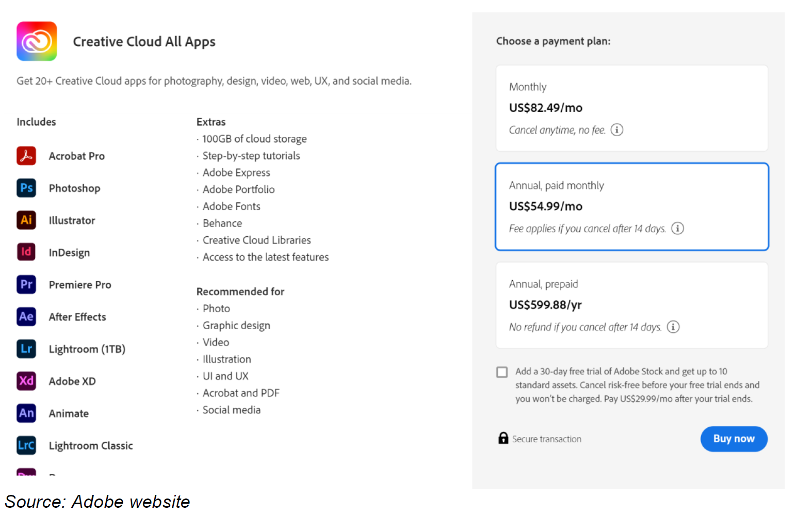Click the Acrobat Pro app icon
Screen dimensions: 812x514
26,156
